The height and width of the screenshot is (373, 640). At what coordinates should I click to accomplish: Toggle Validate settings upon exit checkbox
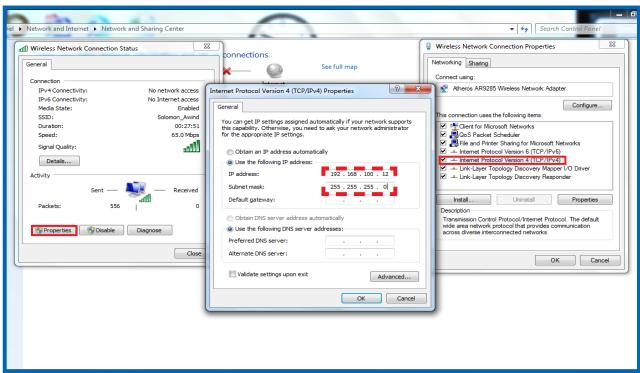(x=232, y=274)
